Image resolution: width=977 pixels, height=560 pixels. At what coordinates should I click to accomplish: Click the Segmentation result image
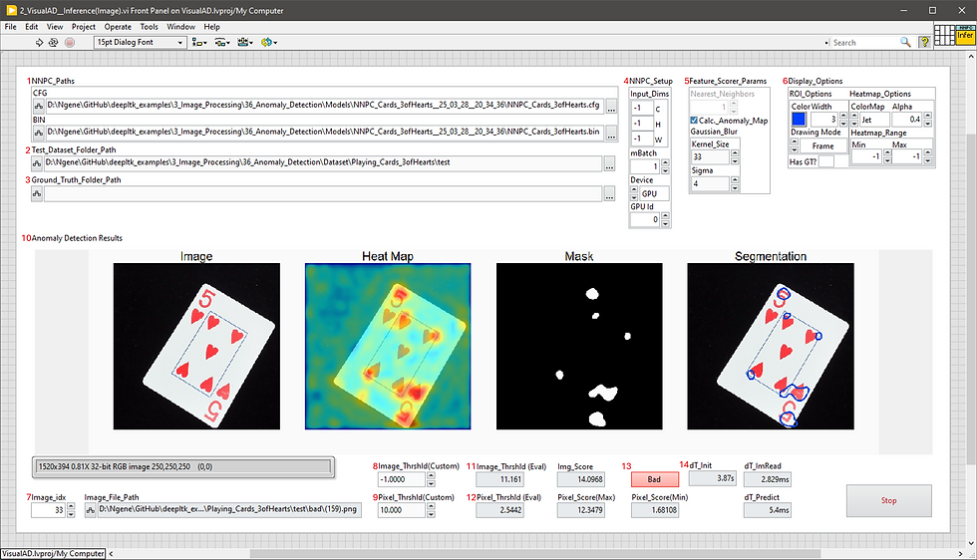[770, 347]
